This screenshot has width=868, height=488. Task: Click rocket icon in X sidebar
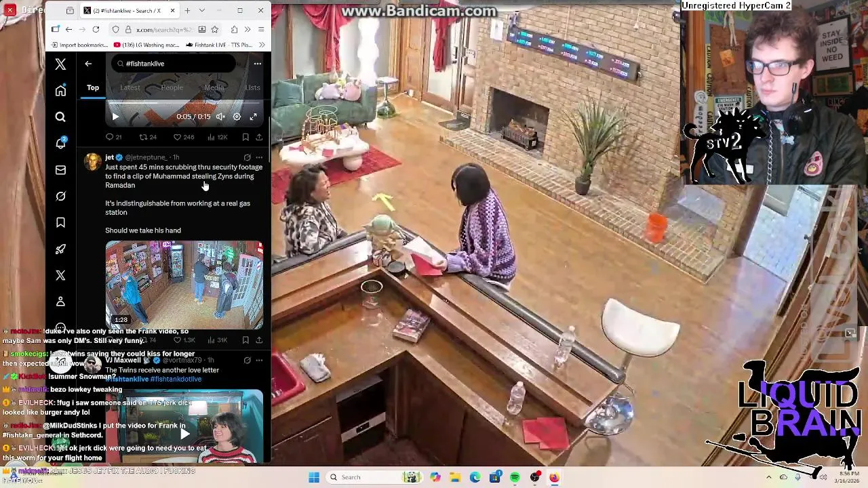pyautogui.click(x=60, y=249)
